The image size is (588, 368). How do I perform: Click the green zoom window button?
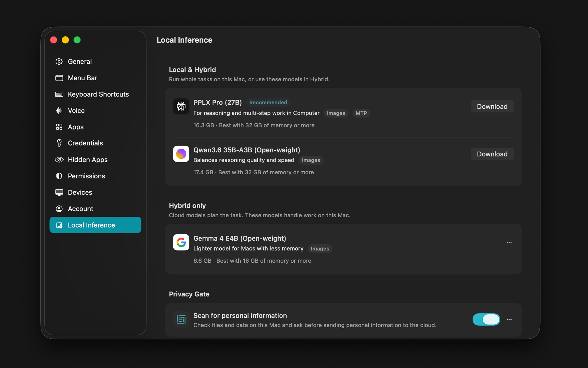coord(77,40)
